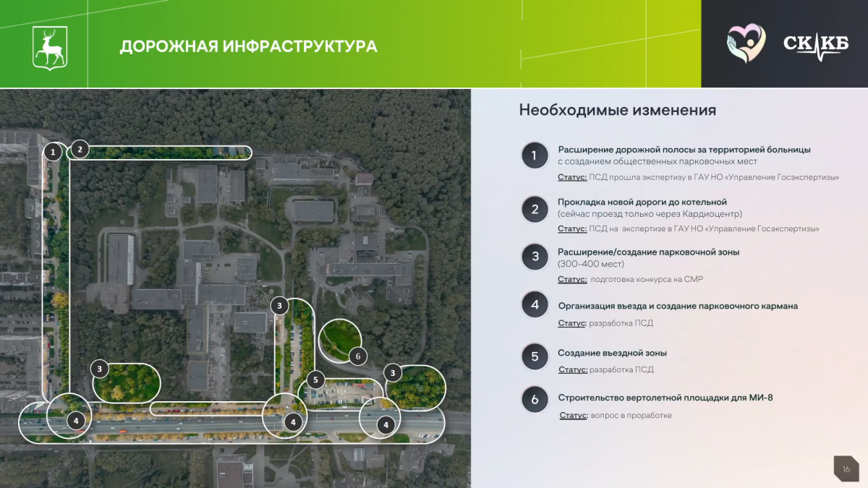The image size is (868, 488).
Task: Click 'Статус' label for 'вопрос в проработке'
Action: 574,416
